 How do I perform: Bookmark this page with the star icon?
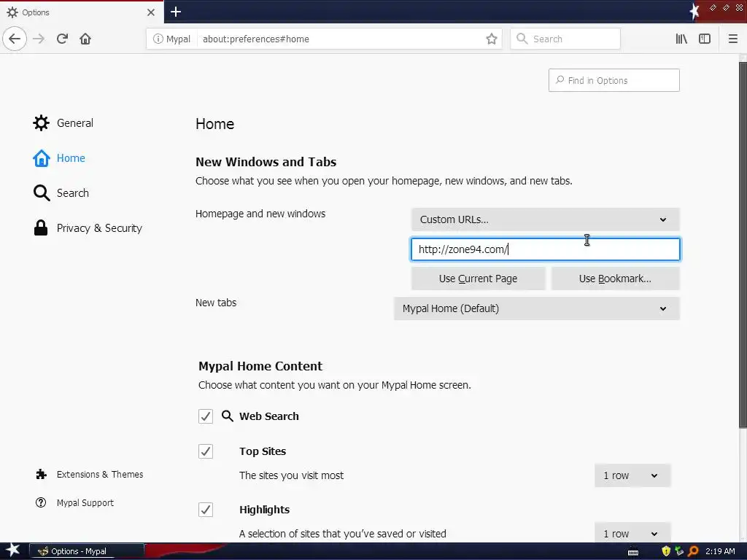tap(492, 39)
